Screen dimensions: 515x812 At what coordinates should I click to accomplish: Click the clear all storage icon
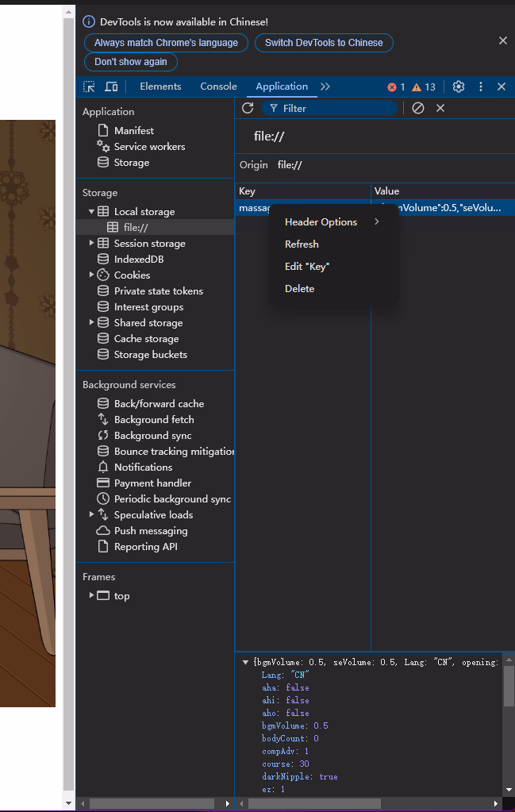(x=418, y=108)
